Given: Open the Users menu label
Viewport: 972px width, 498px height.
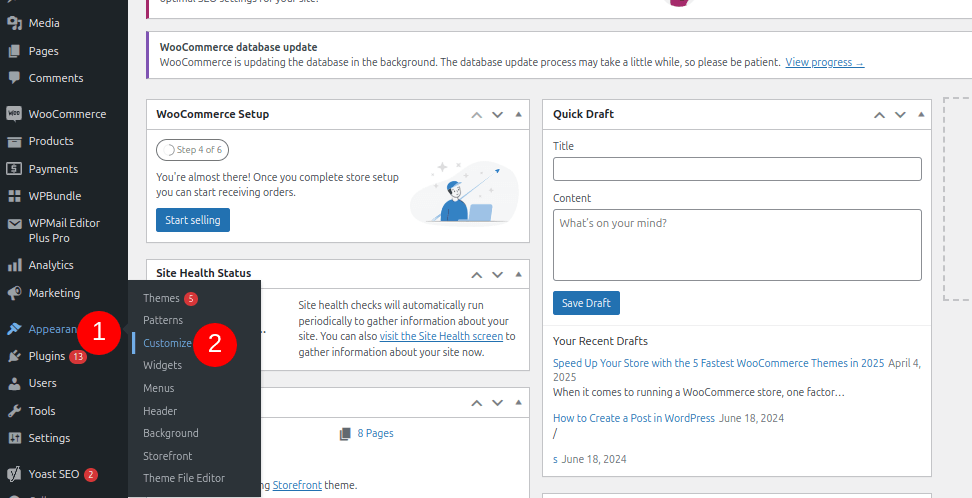Looking at the screenshot, I should click(42, 383).
